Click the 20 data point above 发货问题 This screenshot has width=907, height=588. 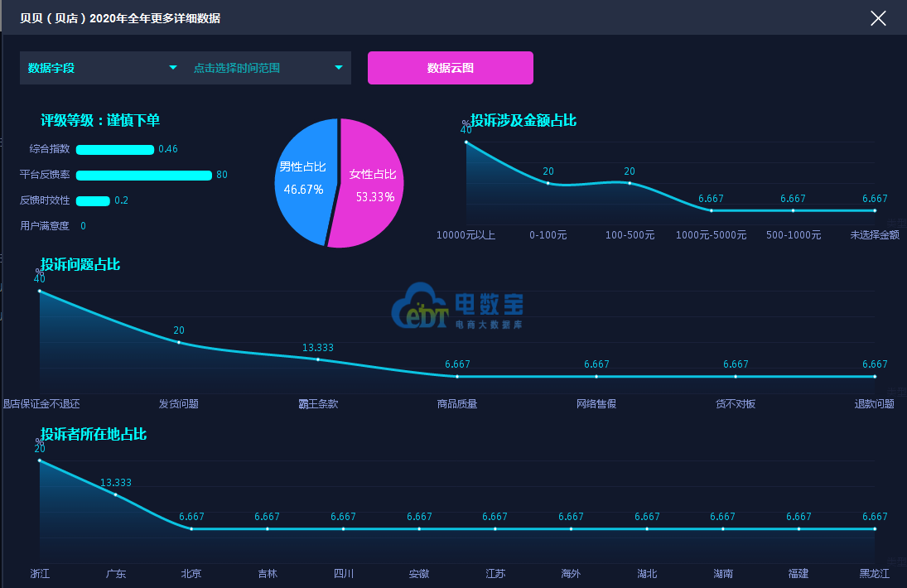(x=179, y=342)
